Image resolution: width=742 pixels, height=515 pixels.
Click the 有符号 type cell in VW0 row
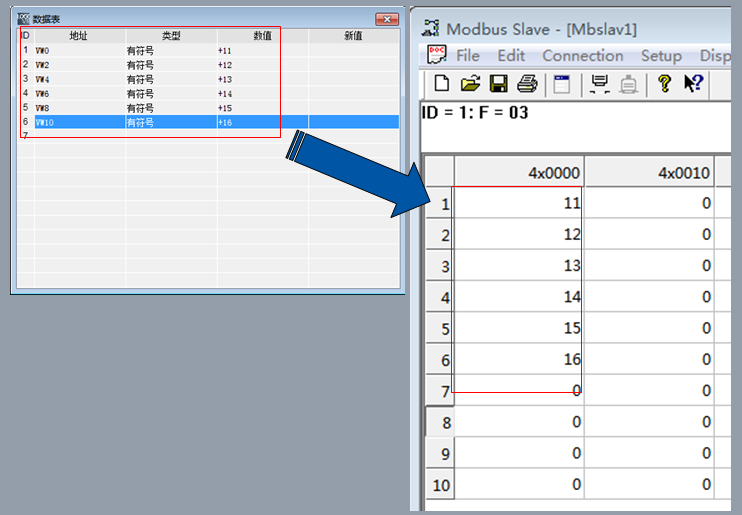pyautogui.click(x=171, y=51)
